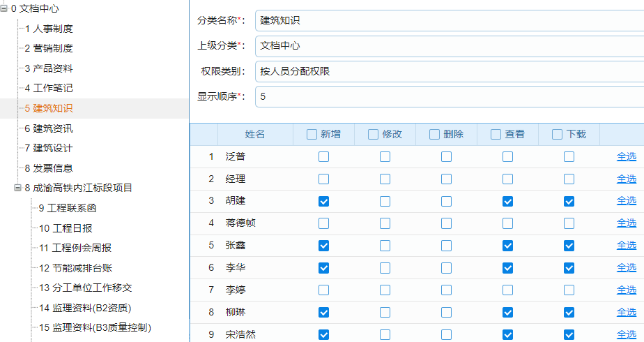
Task: Open 节能减排台账 tree item
Action: click(76, 268)
